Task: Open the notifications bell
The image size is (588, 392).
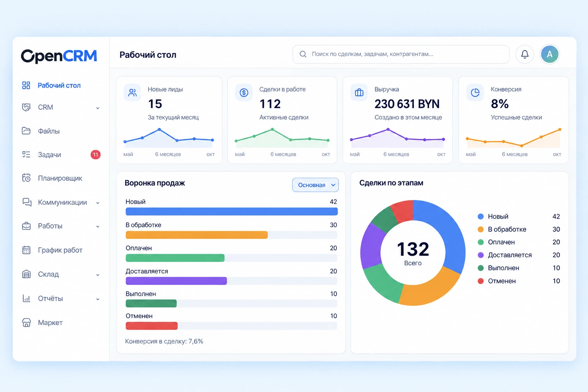Action: click(525, 54)
